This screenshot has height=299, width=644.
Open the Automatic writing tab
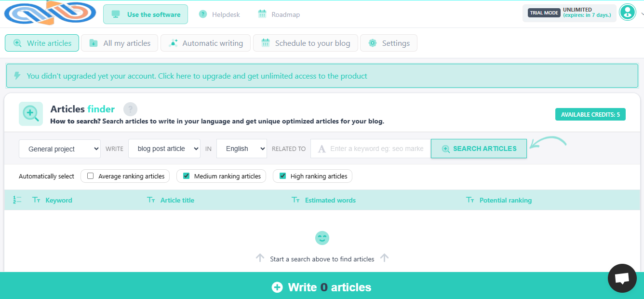pyautogui.click(x=205, y=43)
